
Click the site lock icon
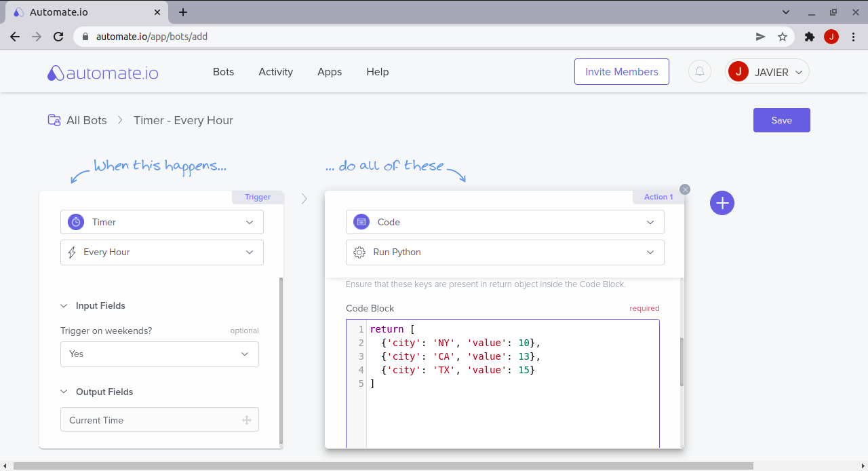tap(85, 37)
